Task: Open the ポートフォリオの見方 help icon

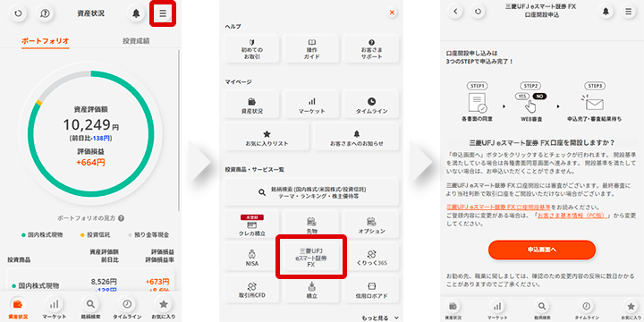Action: 121,218
